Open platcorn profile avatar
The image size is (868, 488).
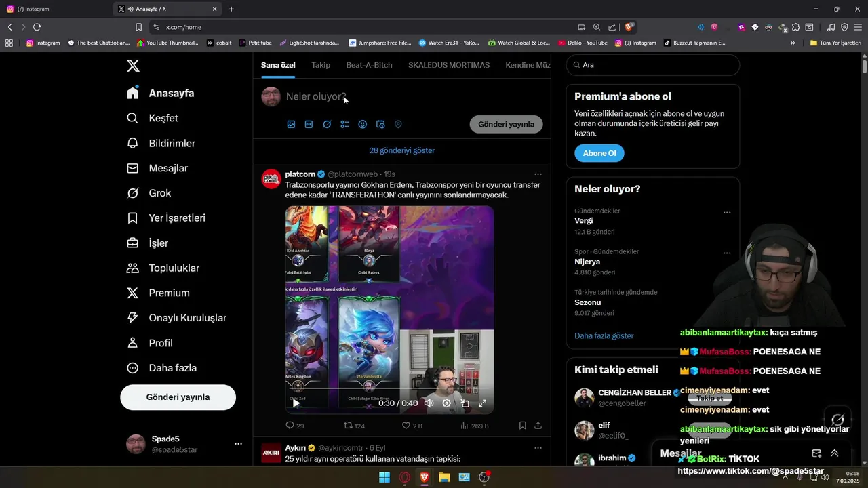(271, 179)
